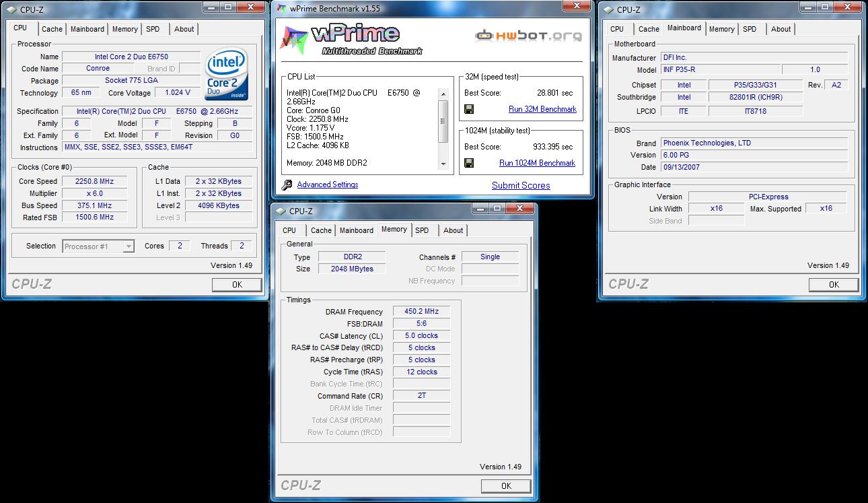Click the Level 2 cache value 4096 KBytes
The height and width of the screenshot is (503, 868).
point(219,206)
